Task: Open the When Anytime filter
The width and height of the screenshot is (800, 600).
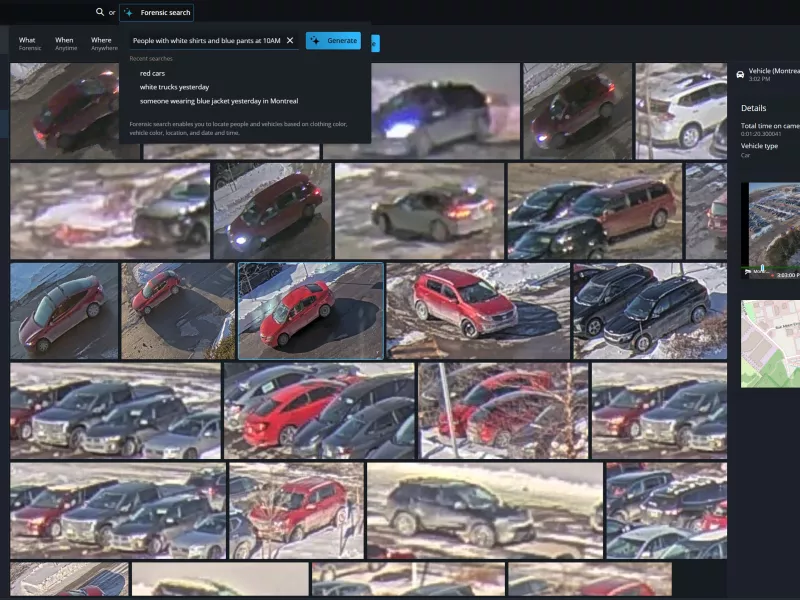Action: 65,42
